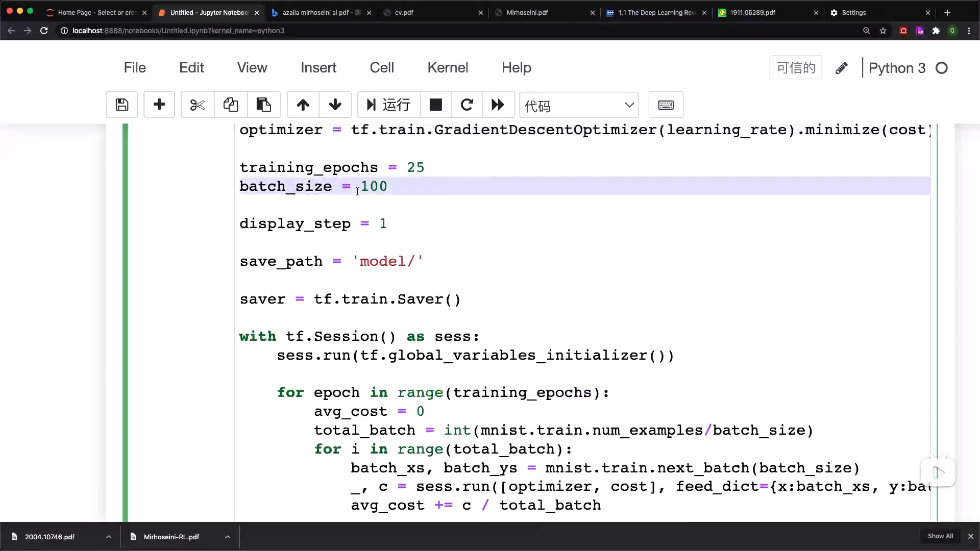Screen dimensions: 980x551
Task: Open the Kernel menu
Action: coord(448,68)
